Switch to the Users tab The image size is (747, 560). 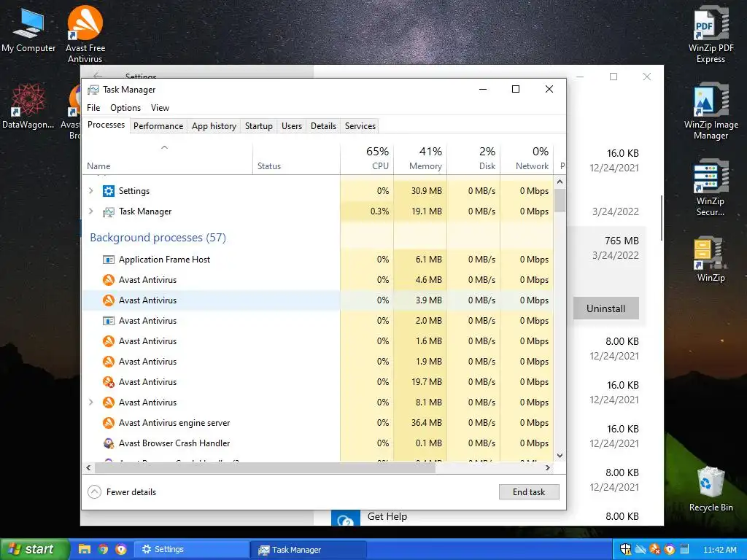point(292,126)
